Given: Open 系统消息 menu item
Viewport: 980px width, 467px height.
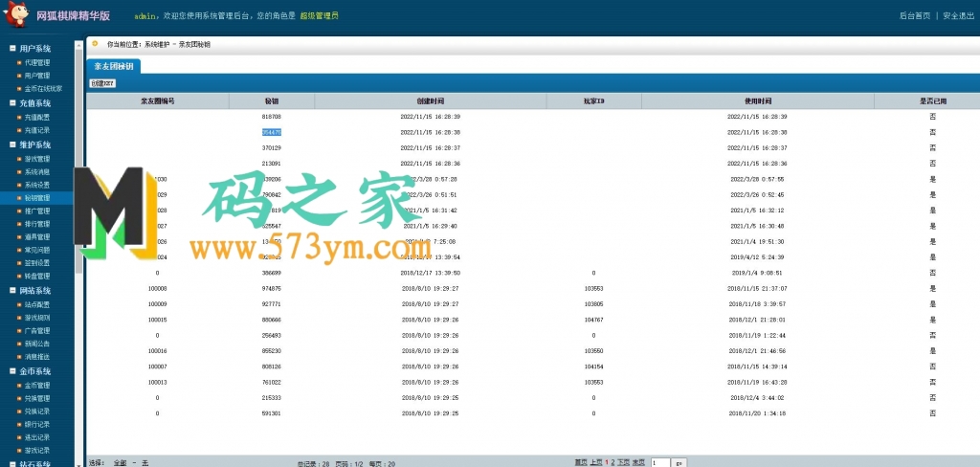Looking at the screenshot, I should click(37, 172).
